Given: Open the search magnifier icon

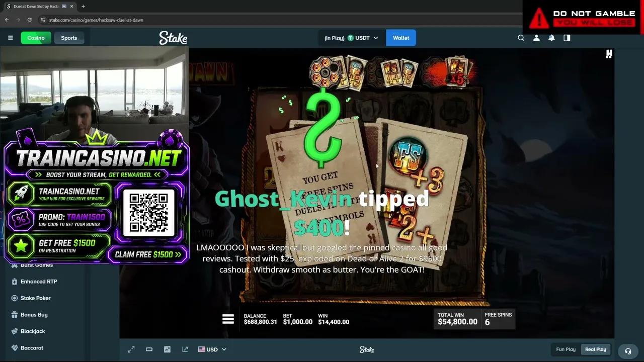Looking at the screenshot, I should point(521,38).
